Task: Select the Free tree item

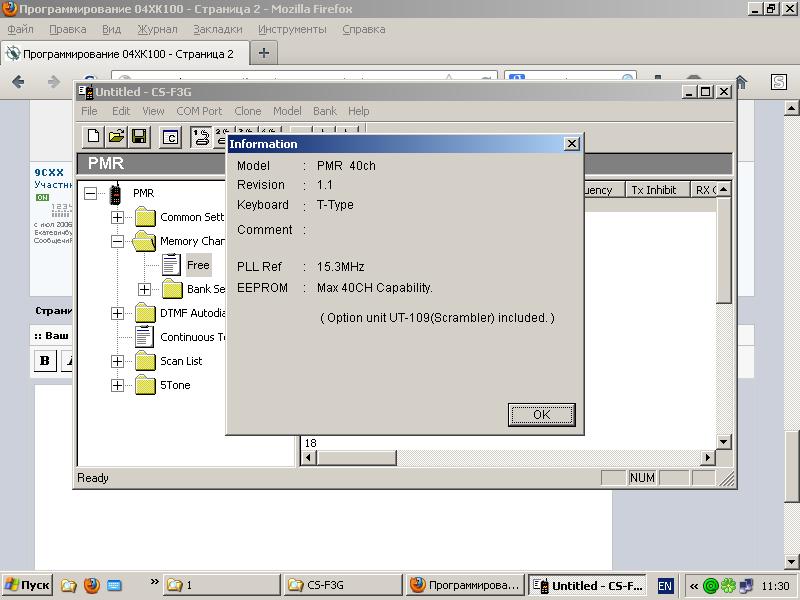Action: [x=198, y=265]
